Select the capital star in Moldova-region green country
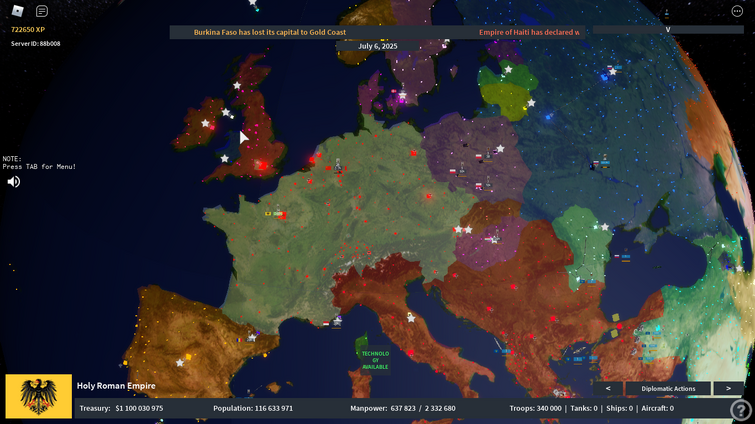This screenshot has width=755, height=424. pyautogui.click(x=605, y=227)
